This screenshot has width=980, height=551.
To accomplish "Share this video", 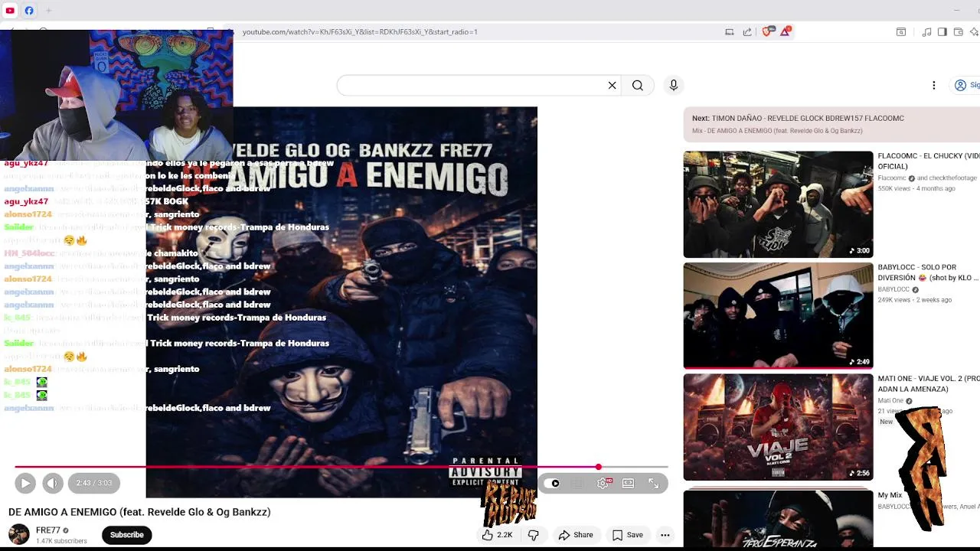I will (x=576, y=535).
